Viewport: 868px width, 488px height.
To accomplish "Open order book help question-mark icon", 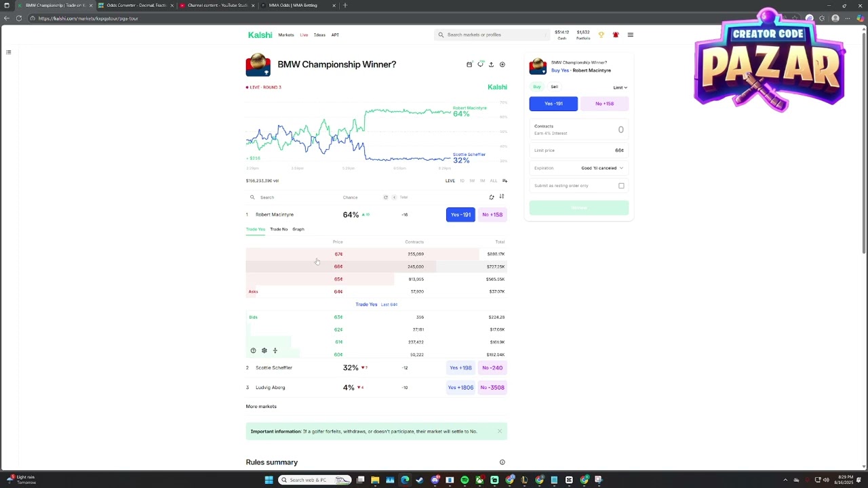I will [253, 350].
